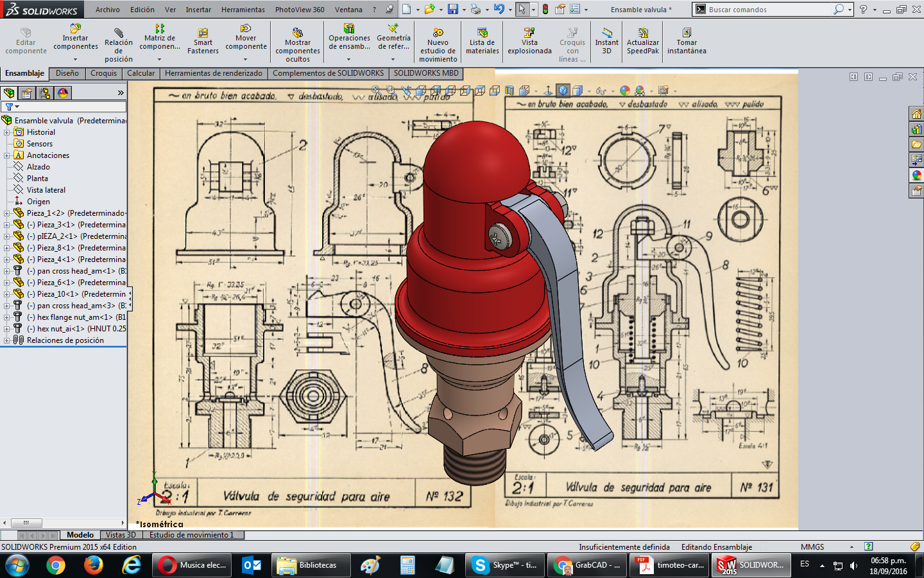Viewport: 924px width, 578px height.
Task: Click the rebuild traffic light icon
Action: pyautogui.click(x=545, y=10)
